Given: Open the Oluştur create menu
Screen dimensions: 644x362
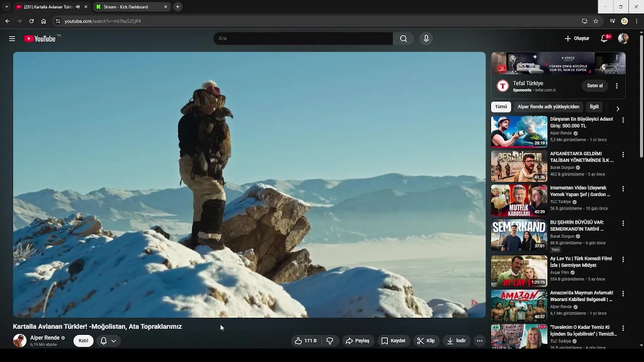Looking at the screenshot, I should (x=577, y=39).
